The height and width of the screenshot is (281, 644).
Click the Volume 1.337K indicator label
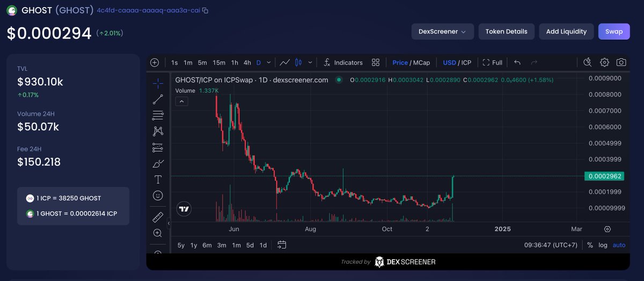[197, 91]
